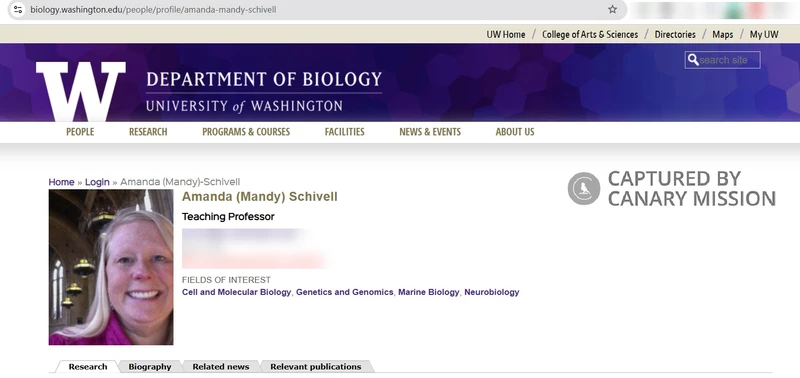Open the Maps link

722,35
